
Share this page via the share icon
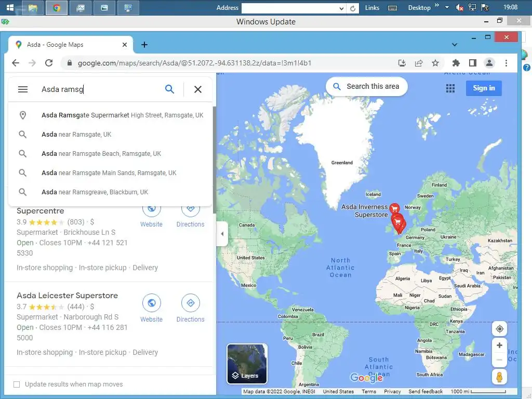click(419, 63)
